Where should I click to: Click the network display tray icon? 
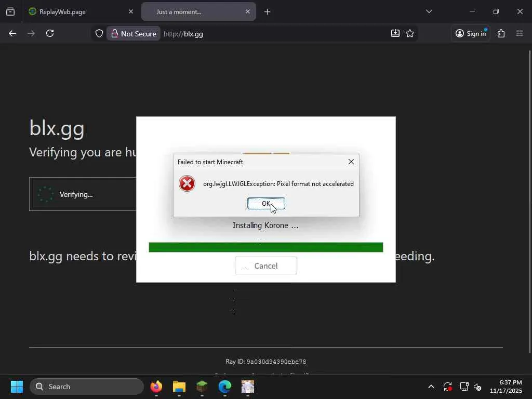pyautogui.click(x=464, y=387)
